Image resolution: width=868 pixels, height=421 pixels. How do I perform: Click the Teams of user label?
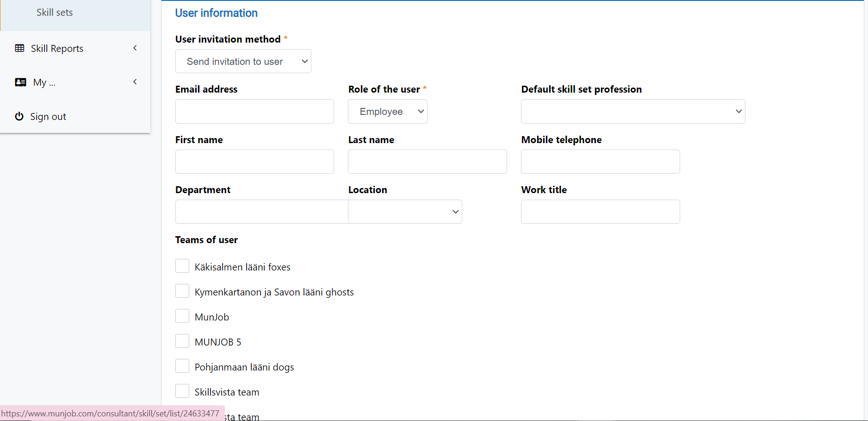tap(206, 240)
